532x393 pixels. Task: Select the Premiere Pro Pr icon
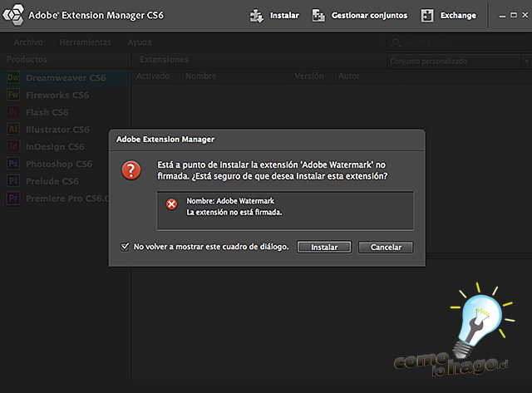13,198
